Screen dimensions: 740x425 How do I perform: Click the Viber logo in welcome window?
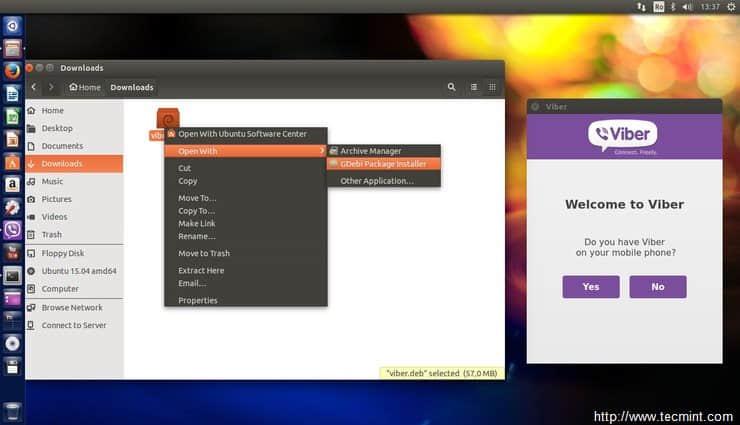[624, 135]
